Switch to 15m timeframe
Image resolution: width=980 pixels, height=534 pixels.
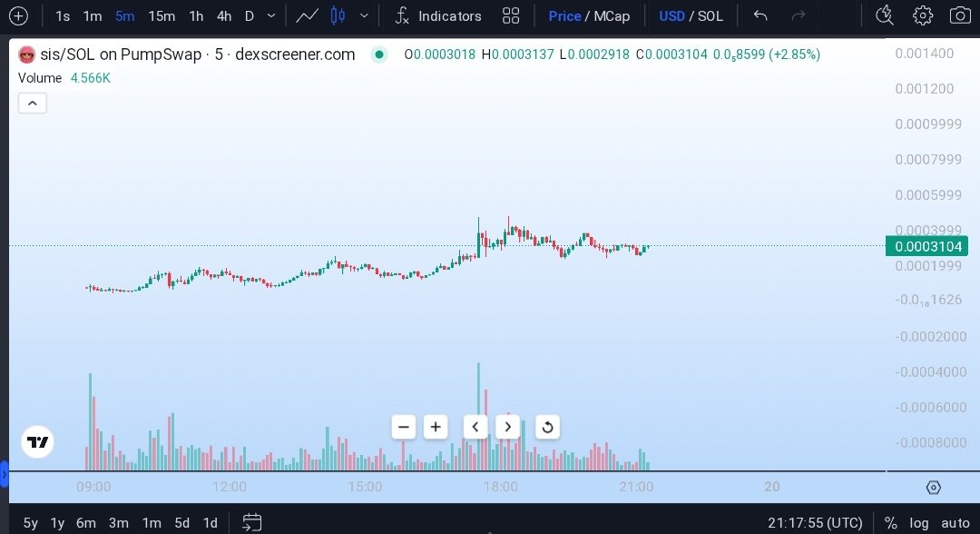point(162,16)
